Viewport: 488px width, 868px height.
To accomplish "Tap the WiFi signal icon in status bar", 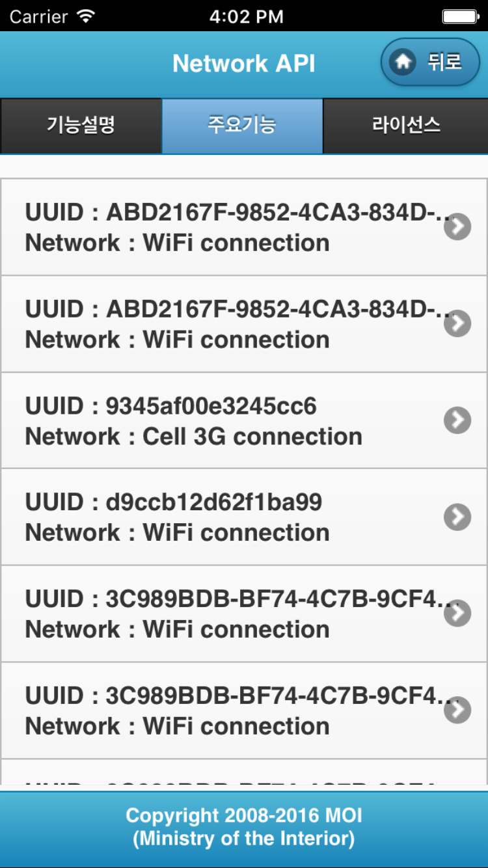I will [x=85, y=16].
